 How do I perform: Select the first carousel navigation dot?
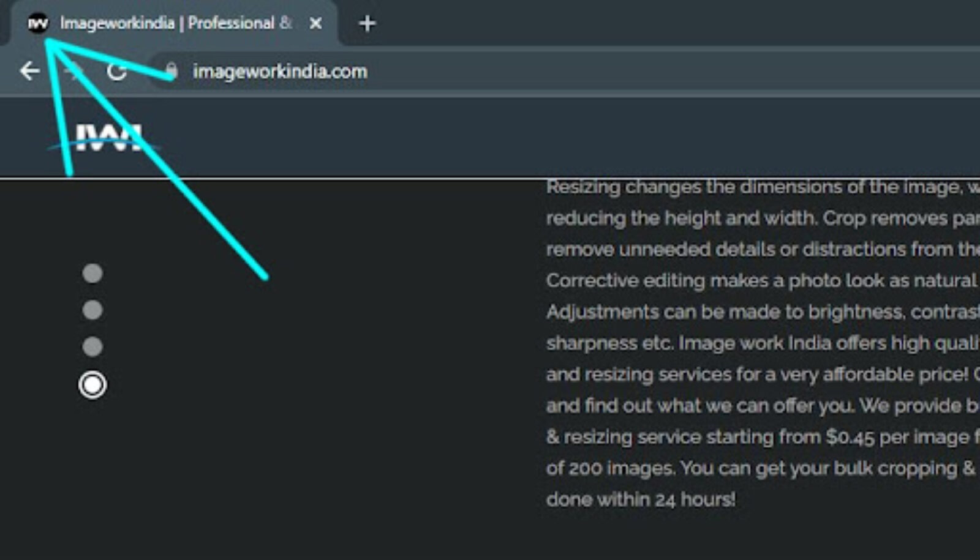92,275
